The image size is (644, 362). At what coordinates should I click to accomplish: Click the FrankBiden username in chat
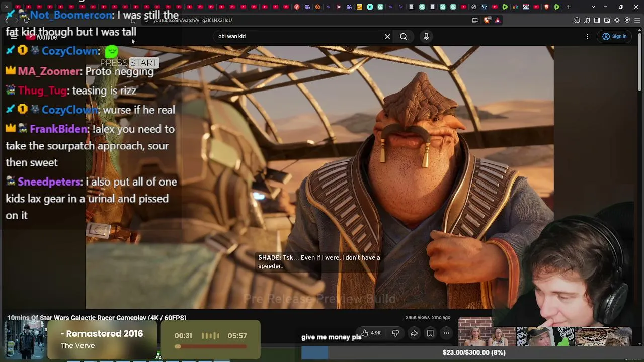[58, 129]
